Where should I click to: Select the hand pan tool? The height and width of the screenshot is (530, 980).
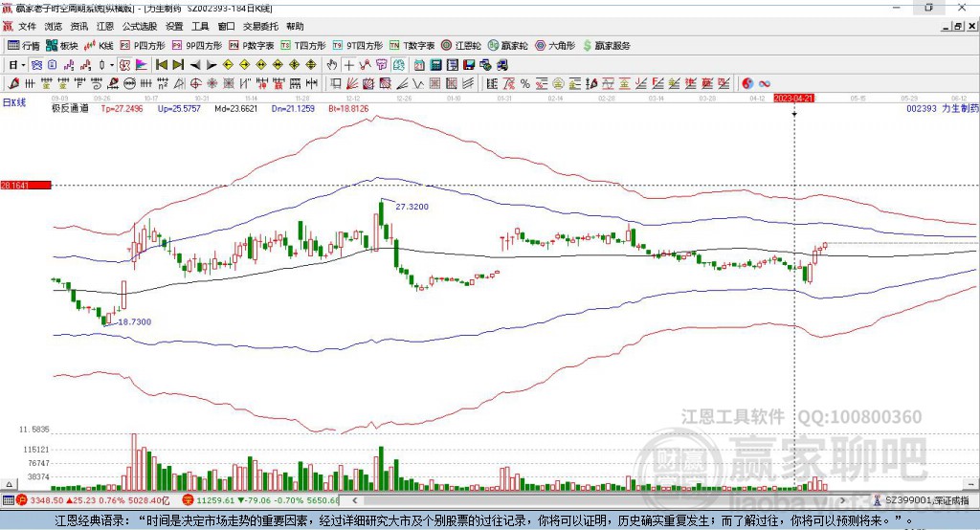click(x=332, y=65)
